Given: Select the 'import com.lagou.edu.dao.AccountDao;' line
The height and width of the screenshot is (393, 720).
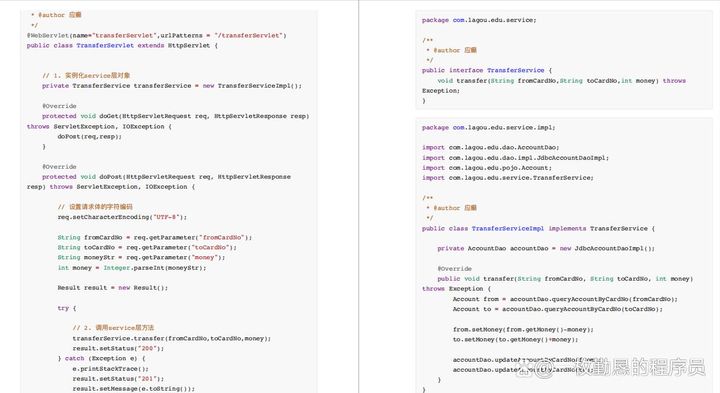Looking at the screenshot, I should [490, 147].
